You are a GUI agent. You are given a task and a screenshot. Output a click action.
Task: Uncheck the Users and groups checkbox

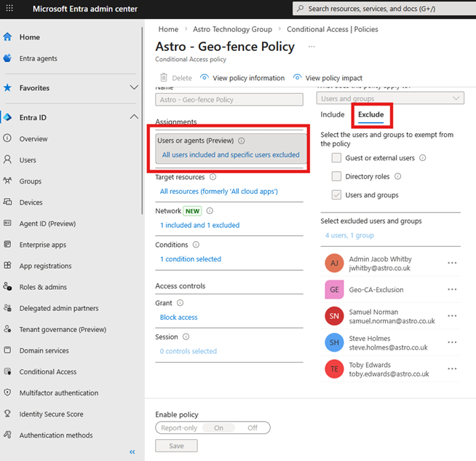click(336, 195)
